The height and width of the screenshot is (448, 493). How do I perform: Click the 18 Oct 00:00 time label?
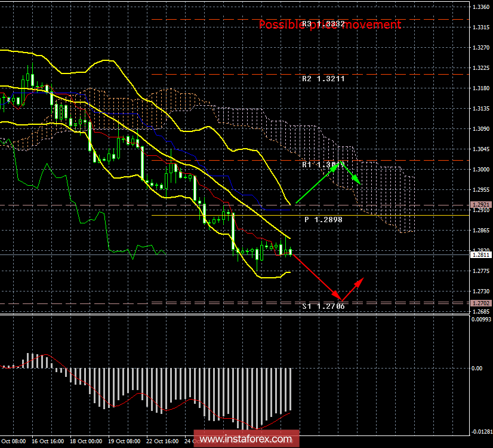[86, 441]
